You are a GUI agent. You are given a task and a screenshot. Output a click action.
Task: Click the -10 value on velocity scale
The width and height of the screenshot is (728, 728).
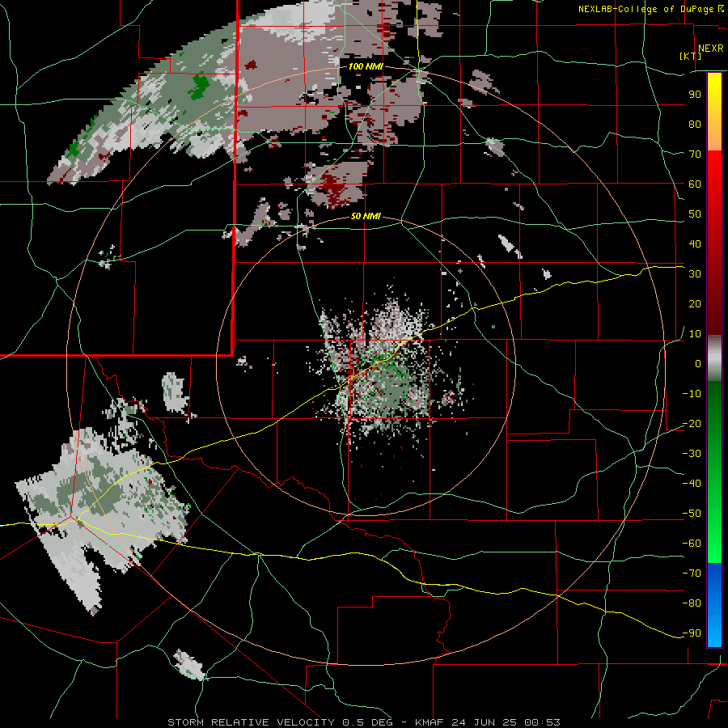tap(692, 394)
